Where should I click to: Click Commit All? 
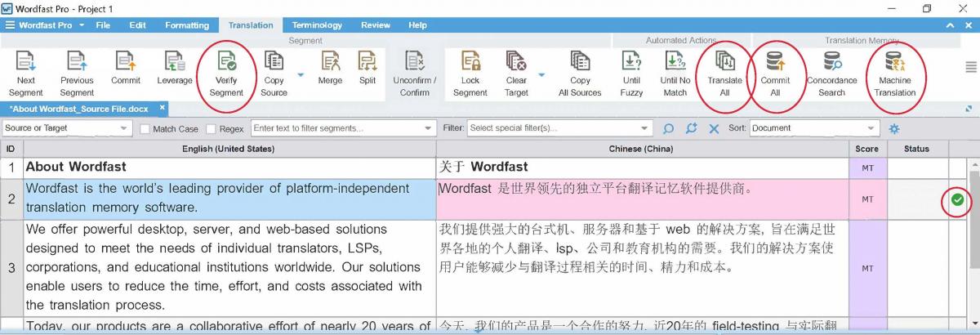775,73
